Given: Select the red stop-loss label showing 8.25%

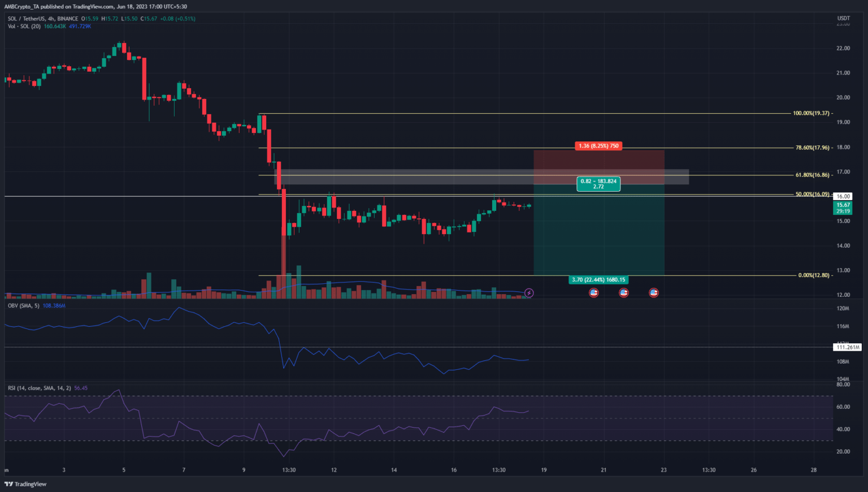Looking at the screenshot, I should [x=598, y=146].
